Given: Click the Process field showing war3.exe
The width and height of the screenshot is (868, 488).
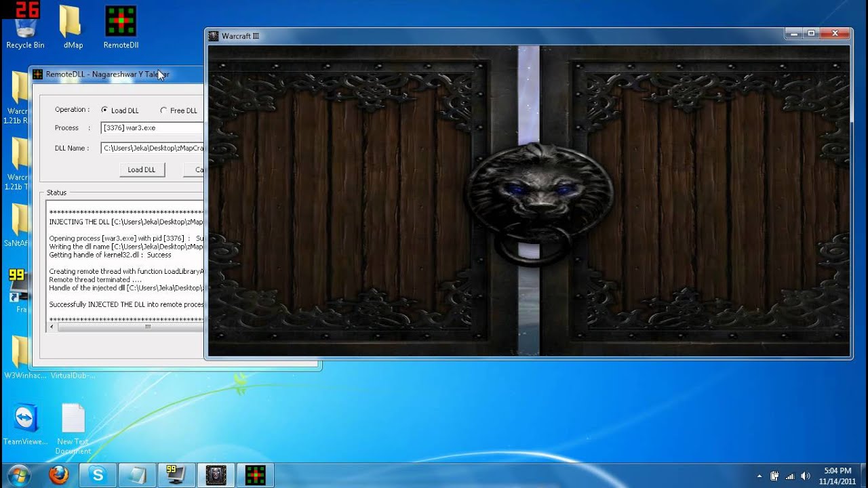Looking at the screenshot, I should [x=152, y=127].
